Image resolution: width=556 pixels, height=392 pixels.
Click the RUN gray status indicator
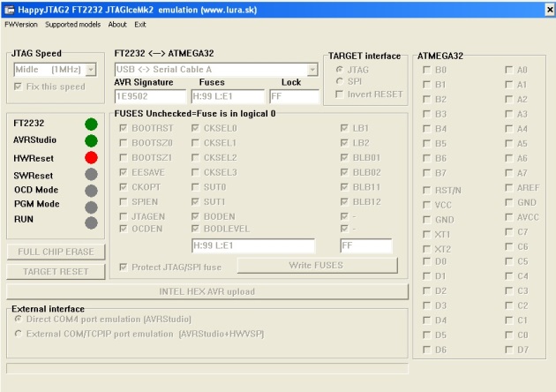(91, 222)
